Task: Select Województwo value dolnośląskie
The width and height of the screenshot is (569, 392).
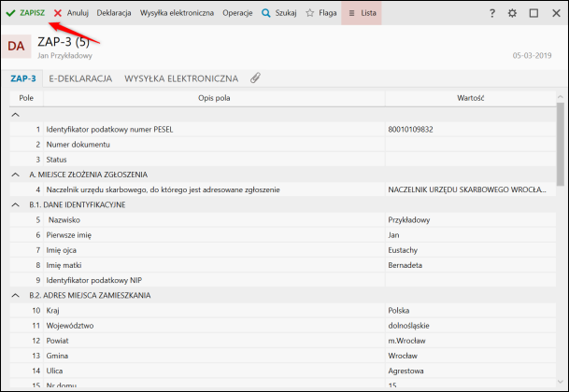Action: coord(408,326)
